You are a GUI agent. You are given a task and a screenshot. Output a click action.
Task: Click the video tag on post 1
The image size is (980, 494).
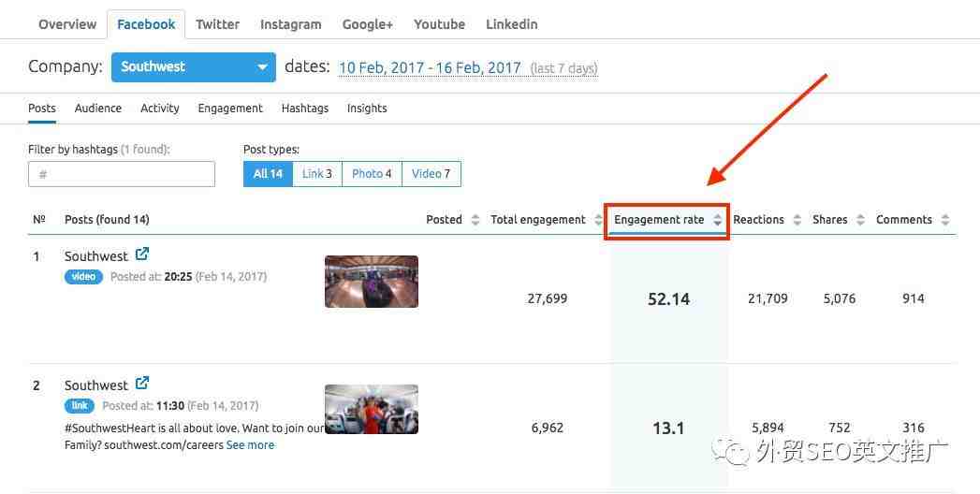coord(83,277)
